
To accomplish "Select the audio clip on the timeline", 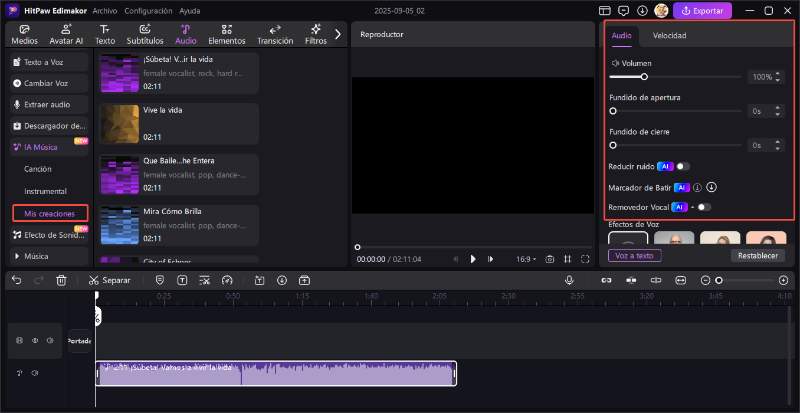I will coord(276,374).
